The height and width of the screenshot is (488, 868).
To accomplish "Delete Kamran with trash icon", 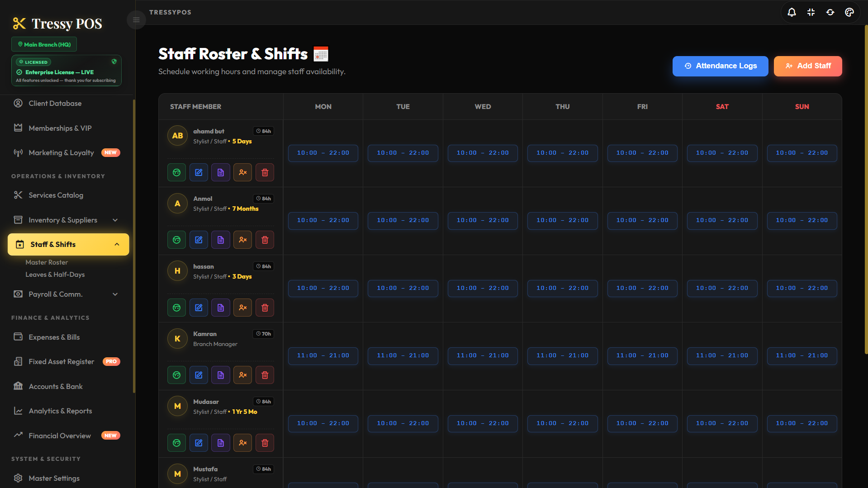I will point(265,375).
